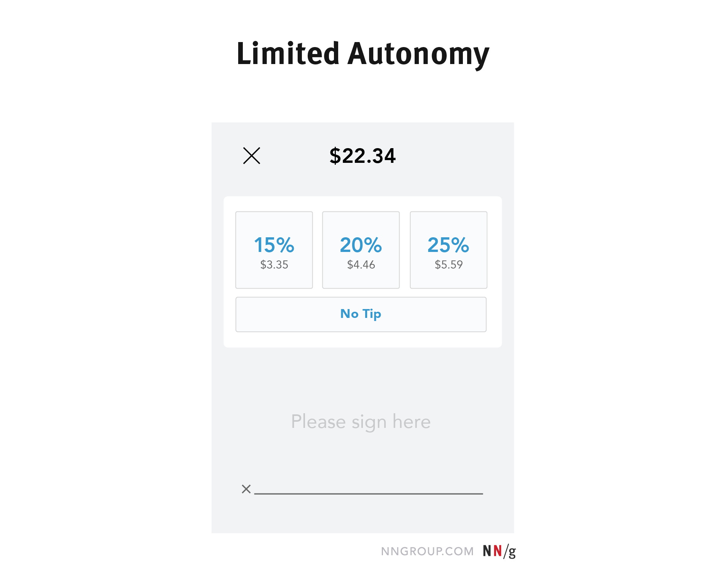Choose the 20% tip option

point(361,250)
